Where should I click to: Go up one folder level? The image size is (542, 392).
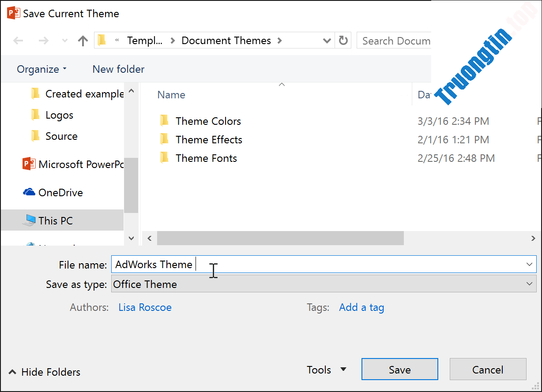[x=83, y=40]
